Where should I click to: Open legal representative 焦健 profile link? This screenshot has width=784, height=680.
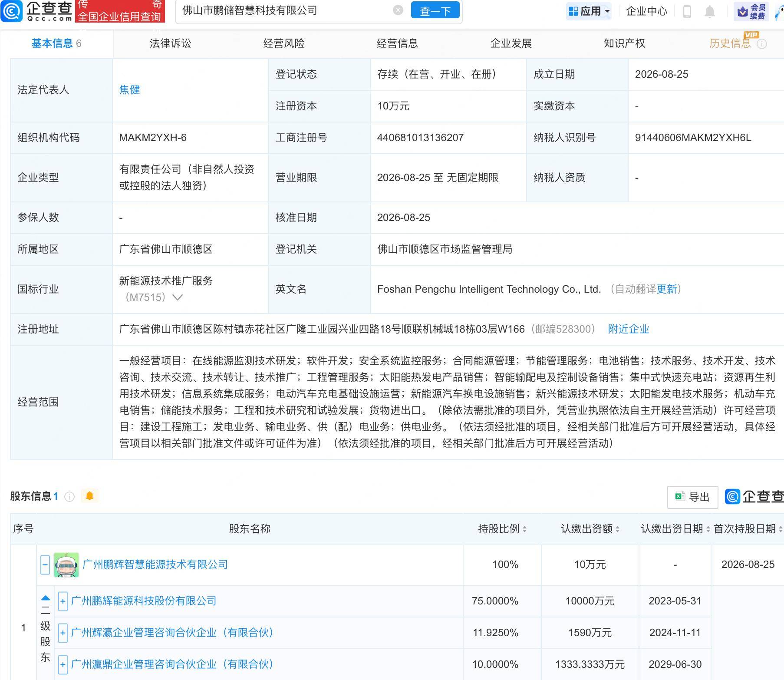click(x=129, y=90)
